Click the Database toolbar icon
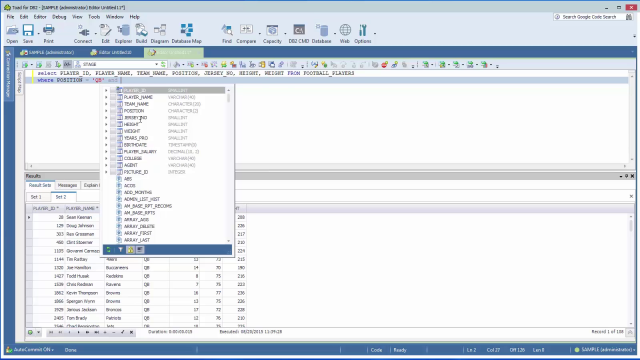 [x=321, y=33]
